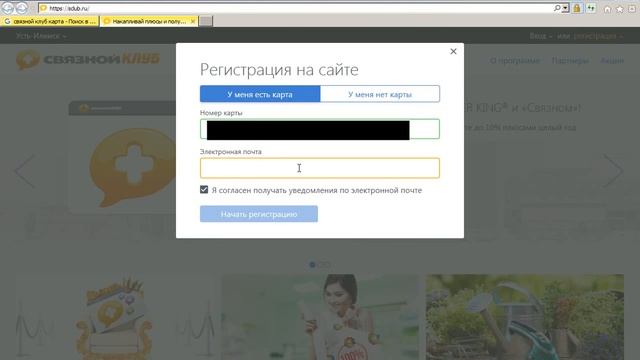This screenshot has height=360, width=640.
Task: Click the magnifier search icon in address bar
Action: [557, 8]
